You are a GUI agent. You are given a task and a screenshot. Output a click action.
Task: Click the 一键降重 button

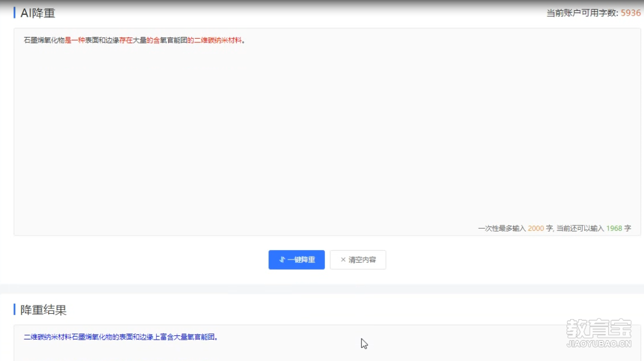click(296, 260)
